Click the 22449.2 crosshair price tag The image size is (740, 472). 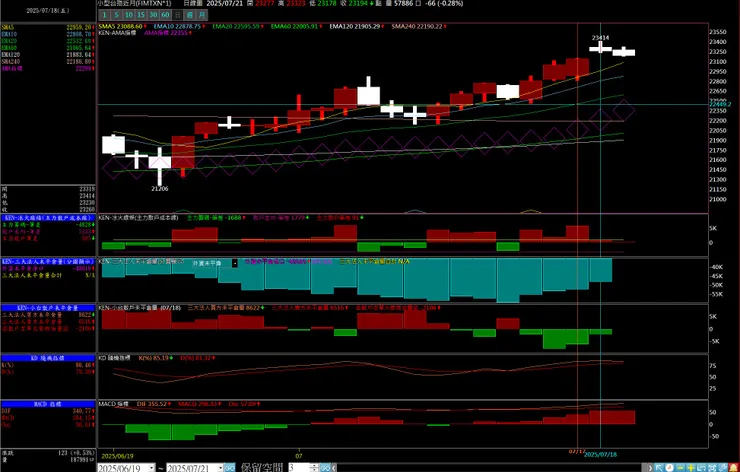coord(720,104)
